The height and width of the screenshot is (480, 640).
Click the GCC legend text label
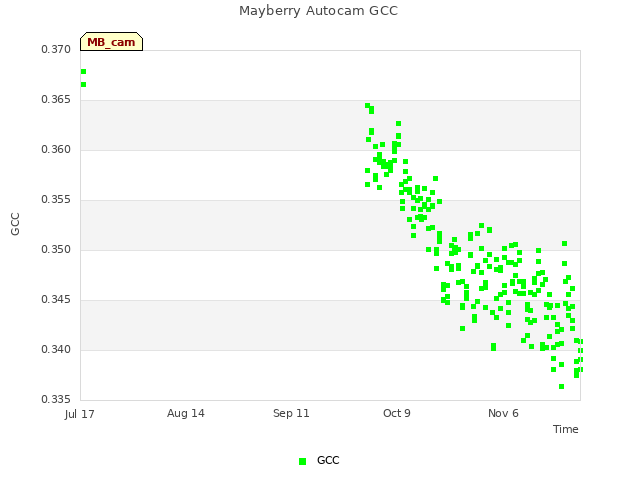pos(328,460)
